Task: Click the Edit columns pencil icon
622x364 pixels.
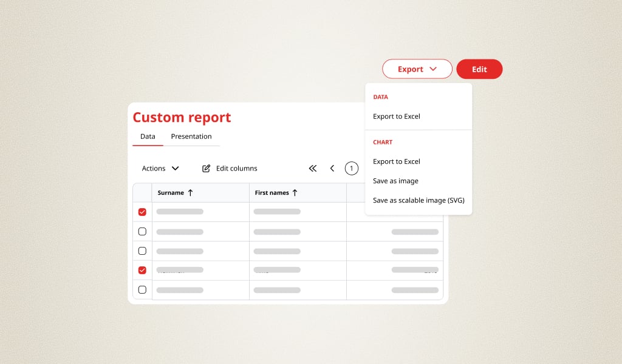Action: [207, 168]
